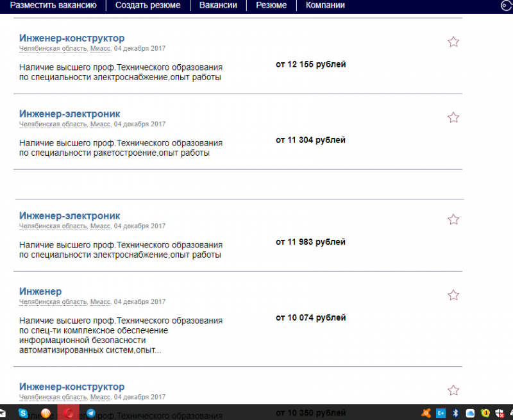Click the orange globe taskbar icon
The image size is (513, 420).
[x=46, y=413]
